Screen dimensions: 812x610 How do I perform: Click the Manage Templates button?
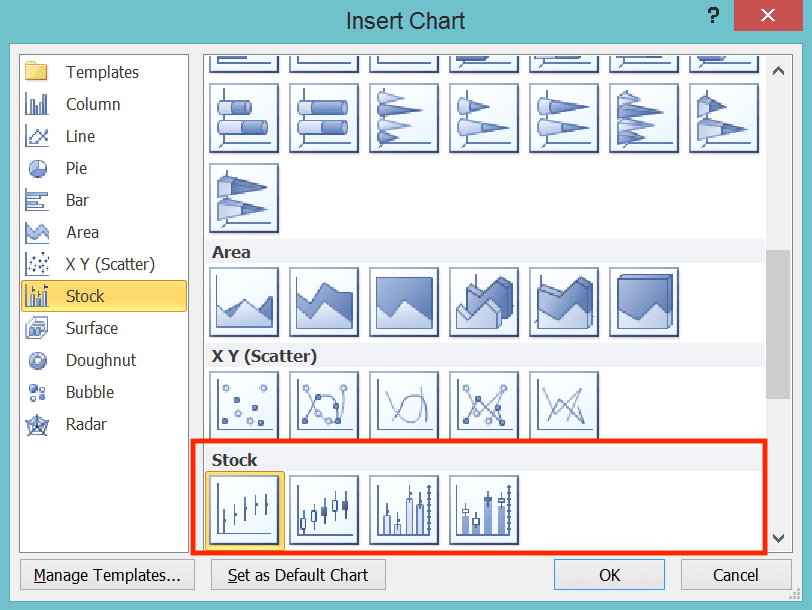107,575
